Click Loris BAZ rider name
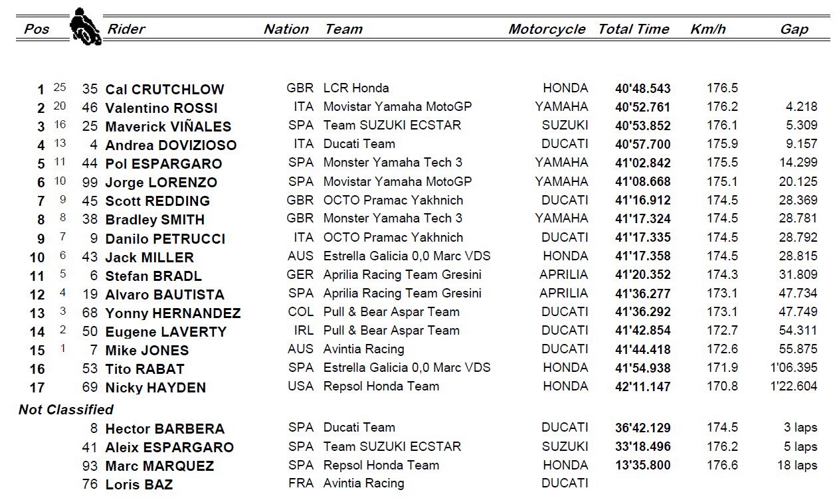 click(139, 485)
